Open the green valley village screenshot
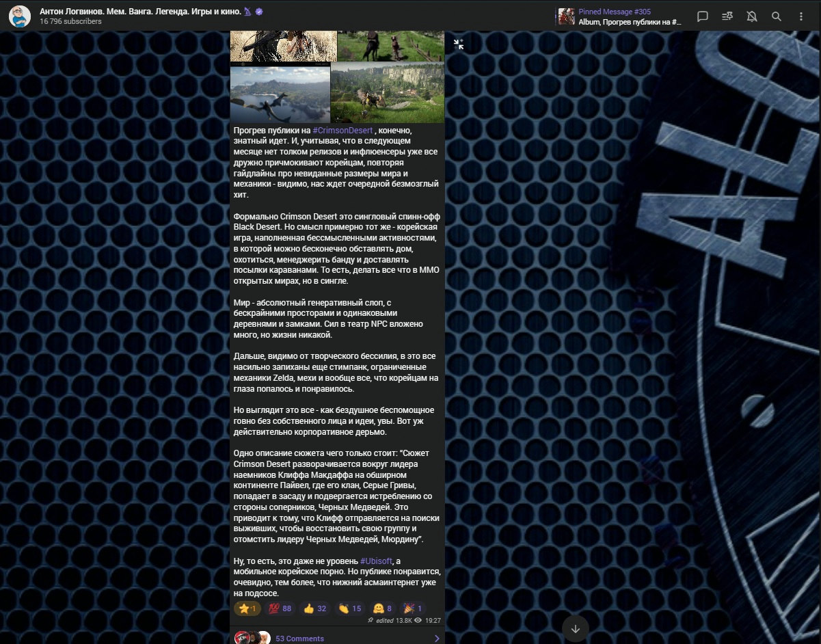 [x=388, y=93]
